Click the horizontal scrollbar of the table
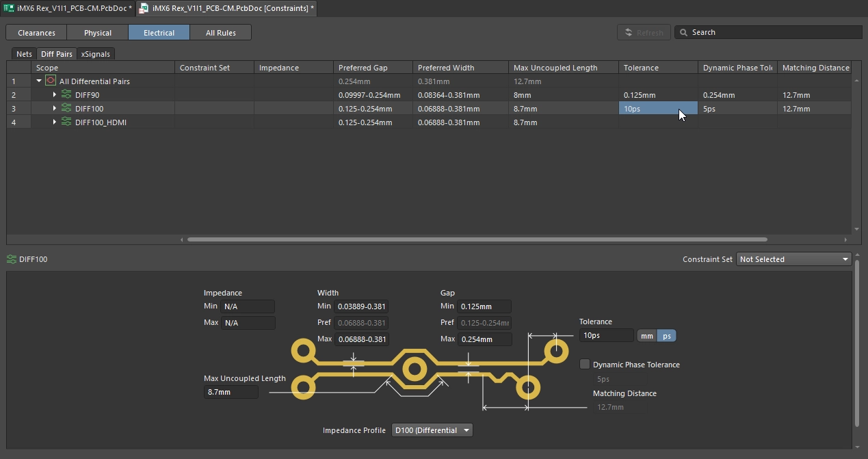This screenshot has width=868, height=459. coord(477,239)
